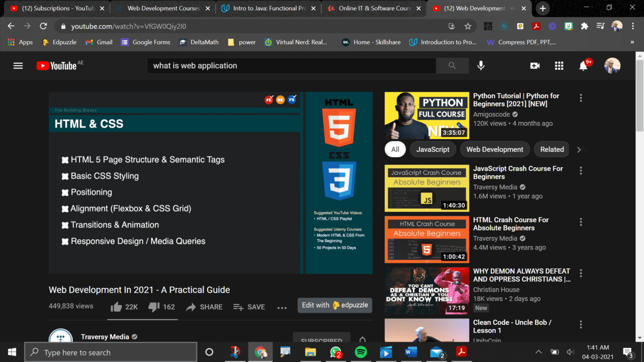Open the Apps bookmark
644x362 pixels.
point(20,42)
